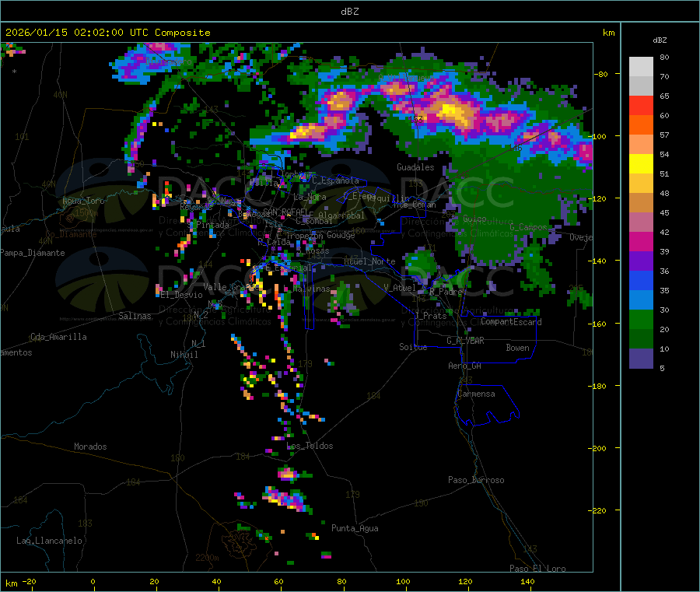Viewport: 700px width, 592px height.
Task: Click the La_Nora location label
Action: (310, 197)
